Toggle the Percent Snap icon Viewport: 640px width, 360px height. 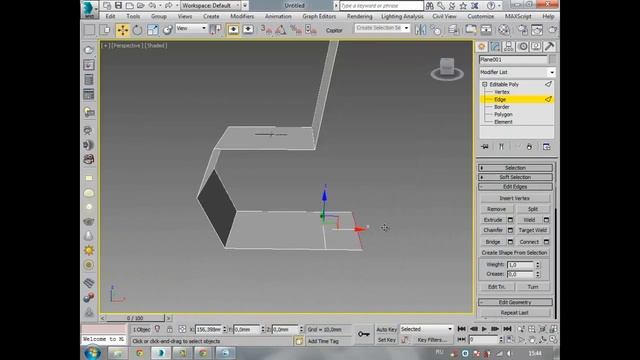pyautogui.click(x=296, y=29)
